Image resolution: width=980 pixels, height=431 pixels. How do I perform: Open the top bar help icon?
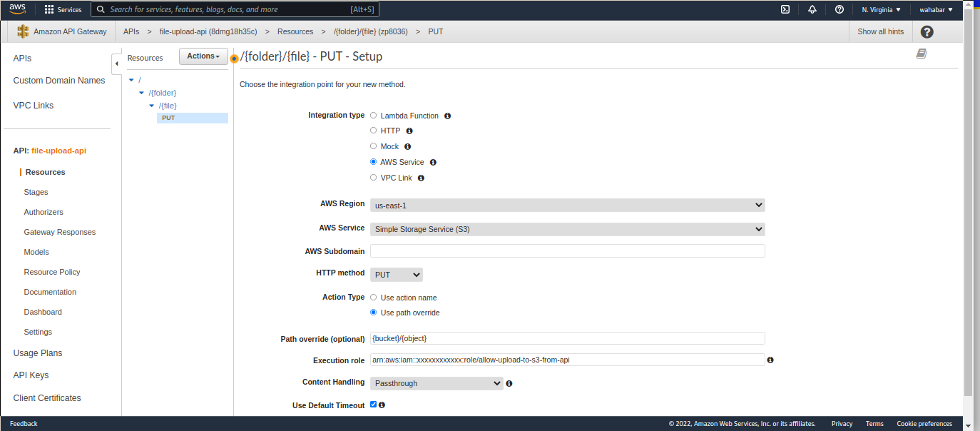[x=839, y=10]
